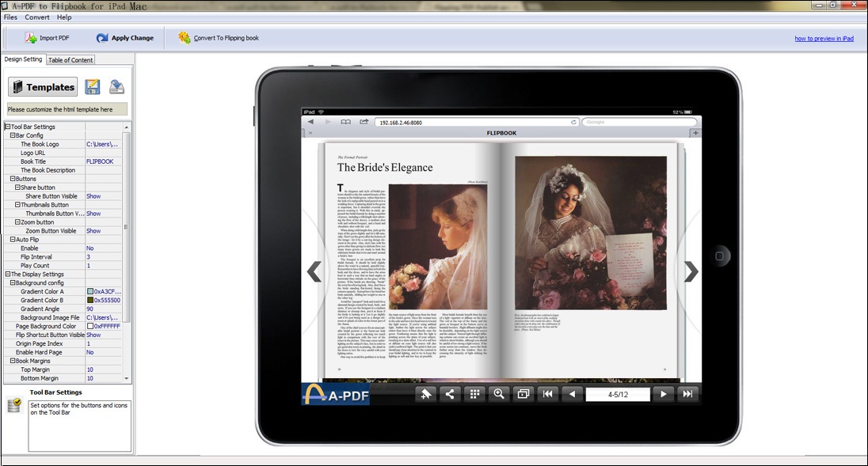Collapse the Bar Config node
The height and width of the screenshot is (466, 868).
[13, 134]
